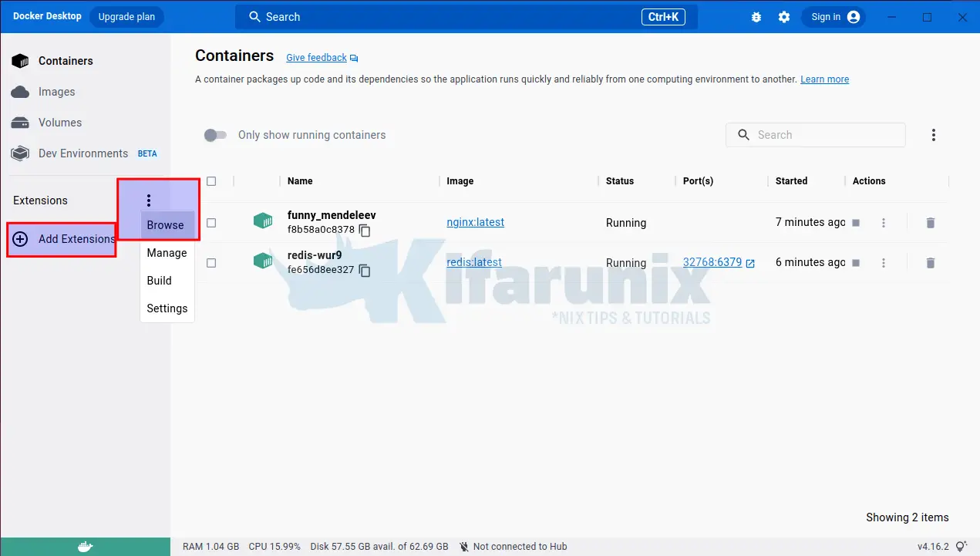This screenshot has height=556, width=980.
Task: Choose Browse in the Extensions menu
Action: point(166,225)
